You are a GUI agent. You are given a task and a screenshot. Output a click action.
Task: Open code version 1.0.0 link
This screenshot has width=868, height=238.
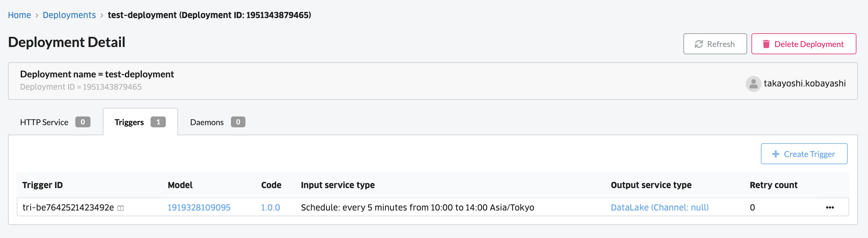[x=270, y=208]
